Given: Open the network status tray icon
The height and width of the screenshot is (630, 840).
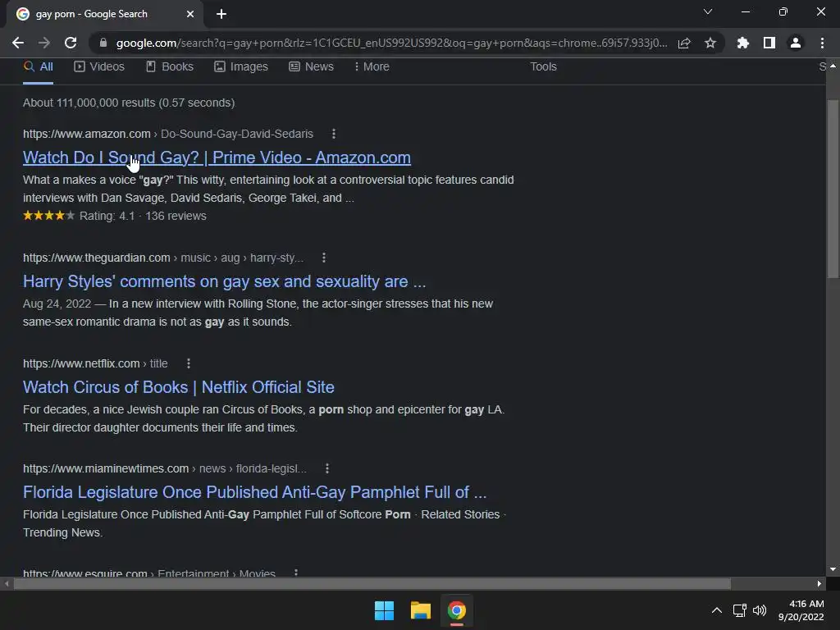Looking at the screenshot, I should [740, 610].
